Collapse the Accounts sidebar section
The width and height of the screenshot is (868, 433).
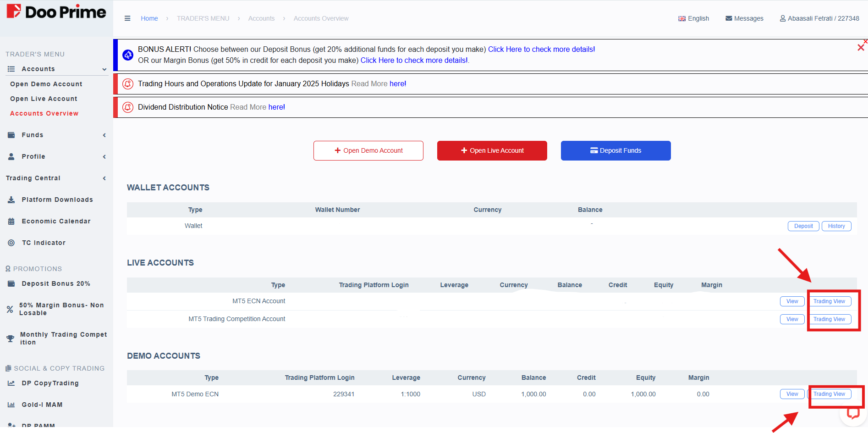click(104, 69)
